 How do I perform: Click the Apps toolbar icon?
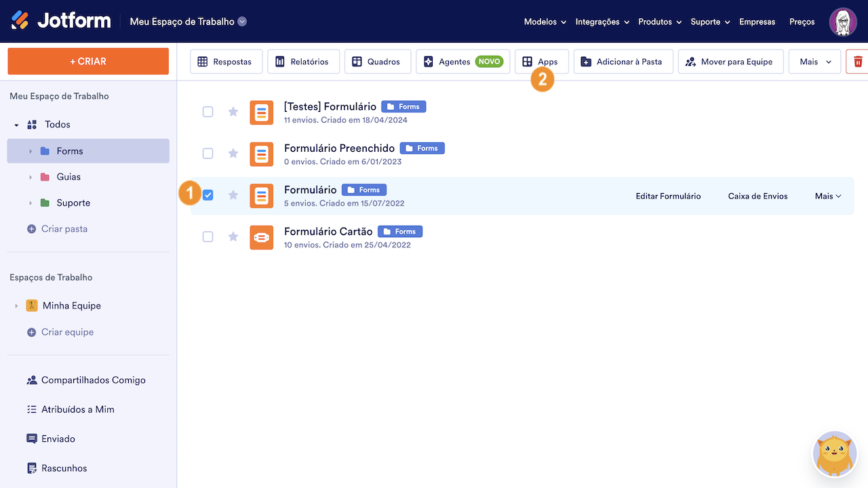[x=541, y=61]
